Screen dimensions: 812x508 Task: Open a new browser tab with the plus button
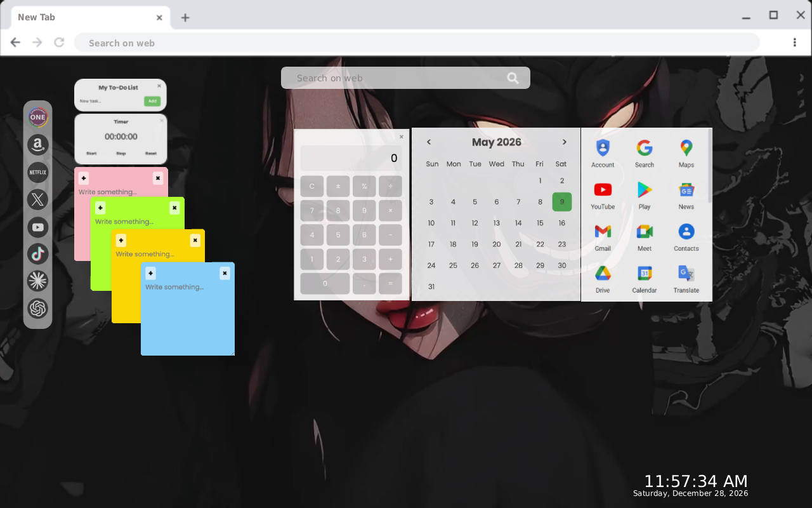[x=185, y=18]
